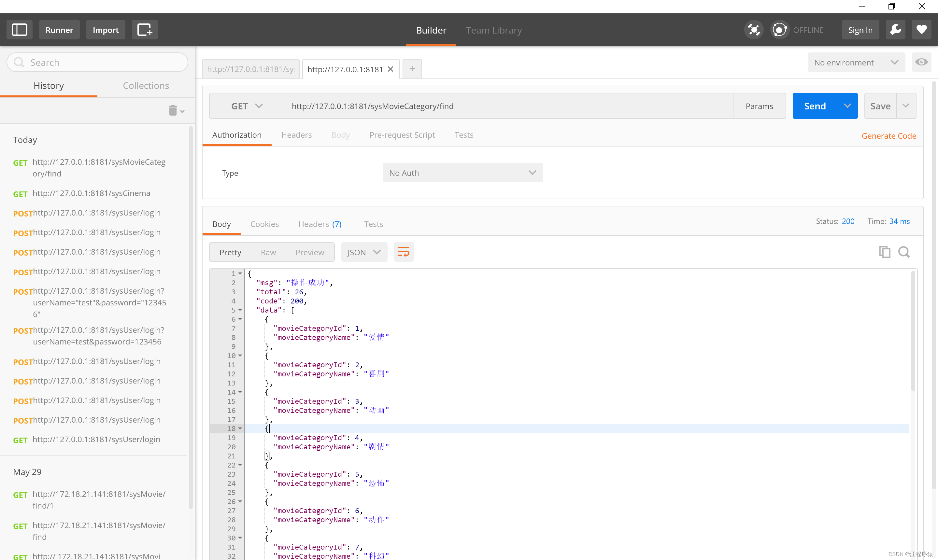This screenshot has width=938, height=560.
Task: Click the history trash delete icon
Action: (173, 111)
